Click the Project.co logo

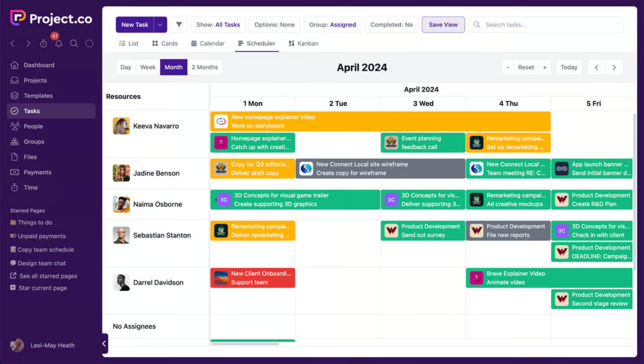point(51,18)
